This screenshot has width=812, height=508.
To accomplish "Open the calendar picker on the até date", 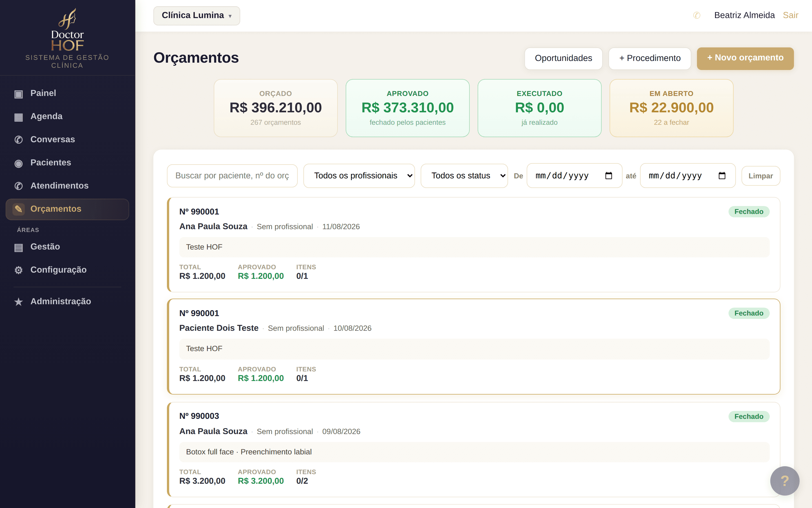I will (722, 176).
